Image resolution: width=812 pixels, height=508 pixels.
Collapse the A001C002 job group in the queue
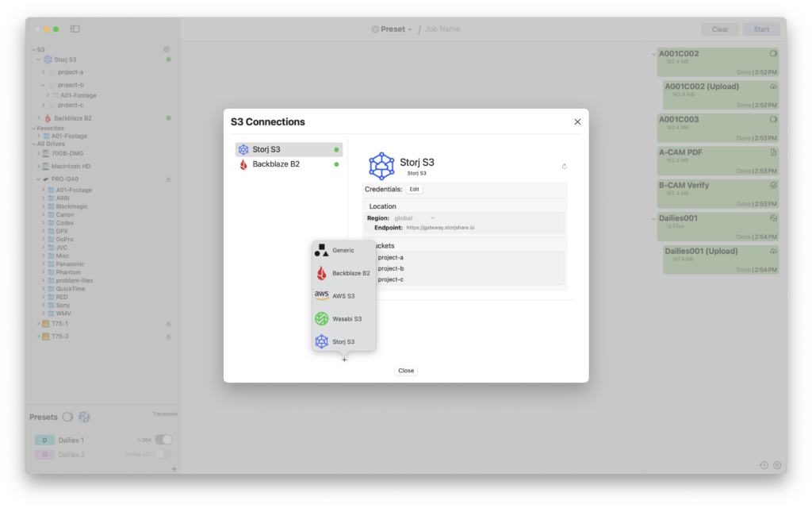coord(653,54)
